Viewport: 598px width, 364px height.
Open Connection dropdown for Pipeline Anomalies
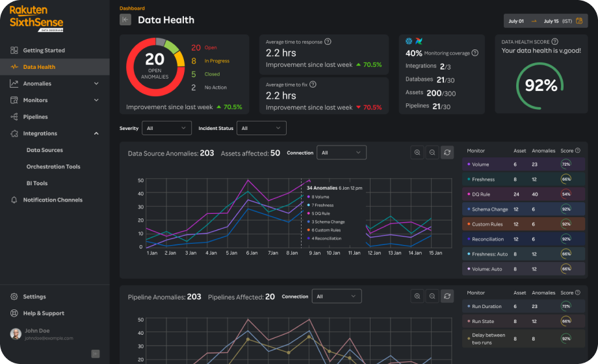(x=337, y=296)
